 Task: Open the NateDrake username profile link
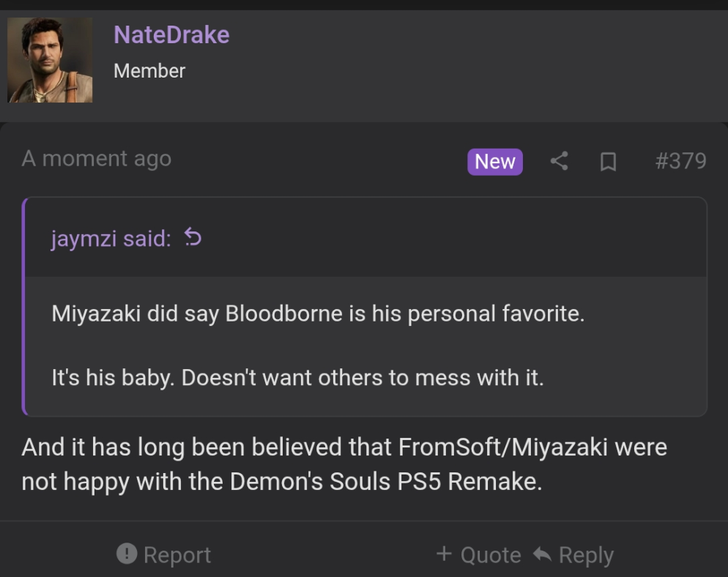pyautogui.click(x=171, y=34)
